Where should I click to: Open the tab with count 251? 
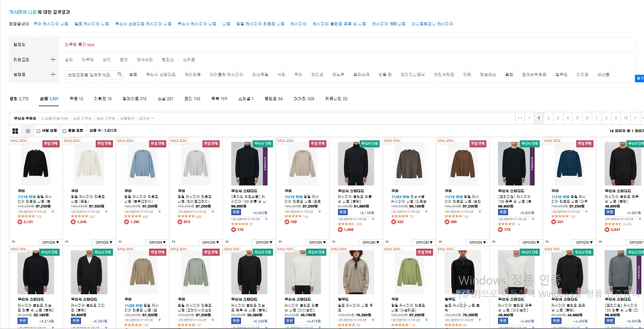click(166, 99)
